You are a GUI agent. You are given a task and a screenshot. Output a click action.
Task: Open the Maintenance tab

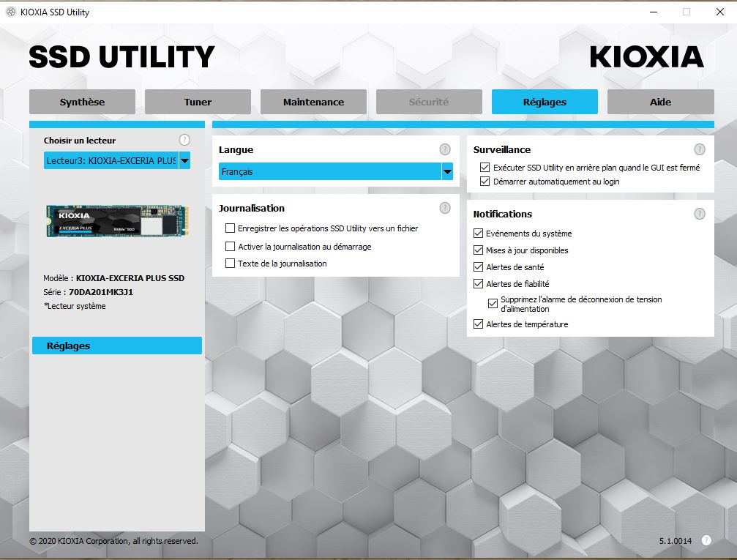point(313,102)
